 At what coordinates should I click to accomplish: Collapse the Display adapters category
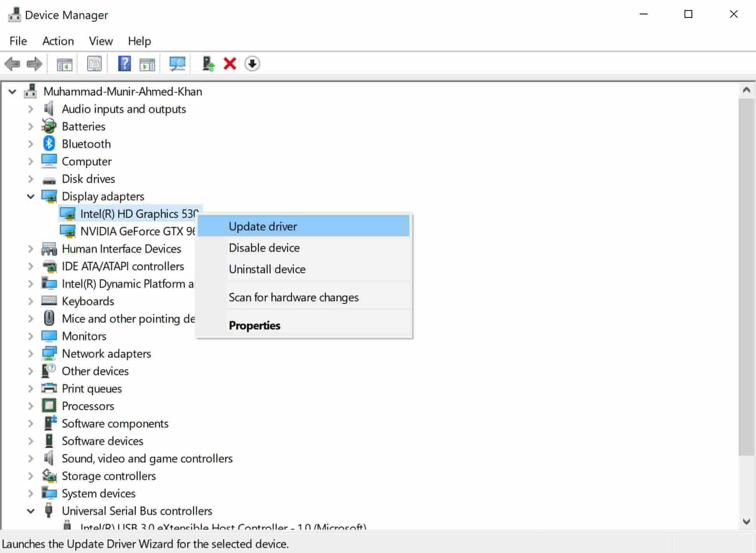point(31,196)
